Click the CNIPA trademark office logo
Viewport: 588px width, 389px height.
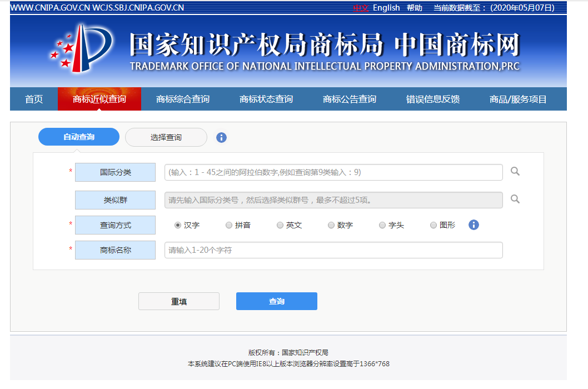tap(81, 48)
